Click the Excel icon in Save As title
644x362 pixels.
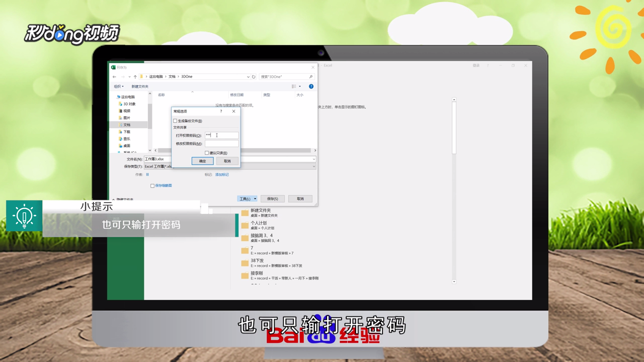(114, 67)
